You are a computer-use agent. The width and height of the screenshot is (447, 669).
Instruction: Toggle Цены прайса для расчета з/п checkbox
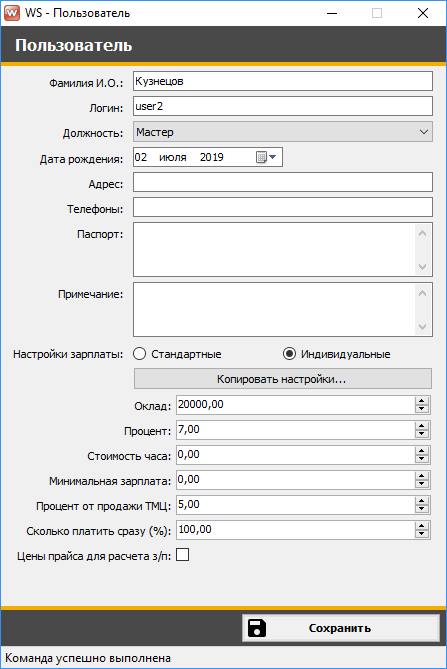pos(183,555)
